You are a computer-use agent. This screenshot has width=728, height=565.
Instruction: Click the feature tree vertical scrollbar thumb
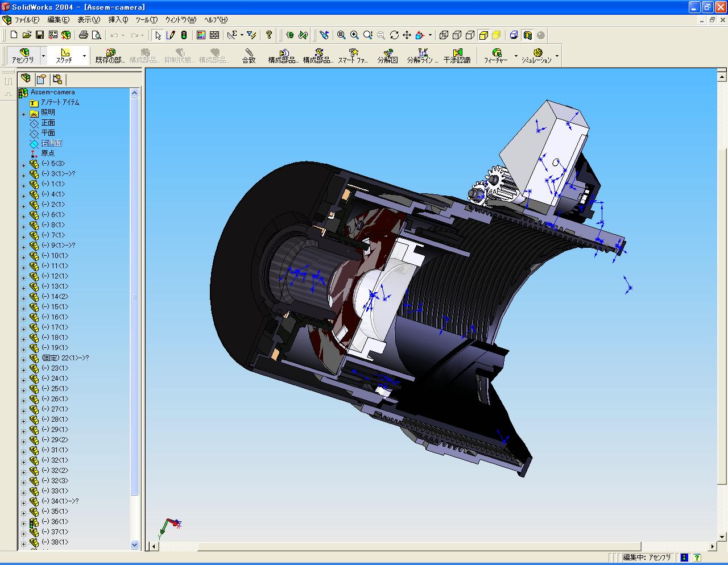pos(135,296)
